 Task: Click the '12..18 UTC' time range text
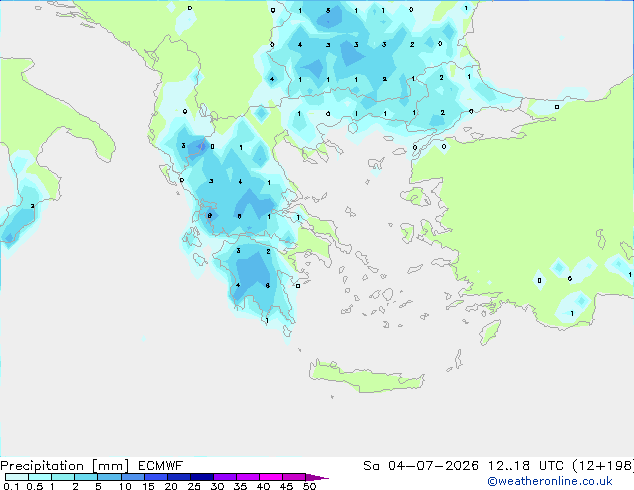(x=526, y=466)
